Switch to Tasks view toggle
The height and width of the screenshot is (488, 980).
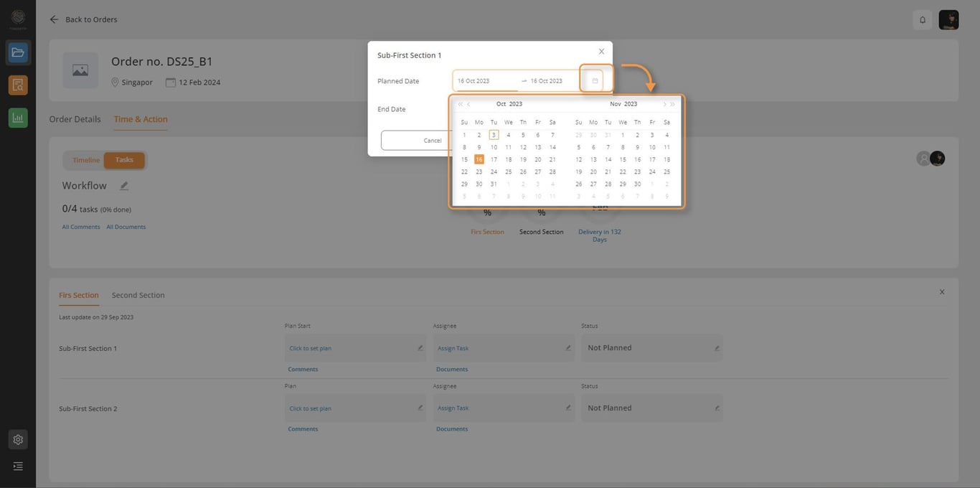tap(124, 160)
